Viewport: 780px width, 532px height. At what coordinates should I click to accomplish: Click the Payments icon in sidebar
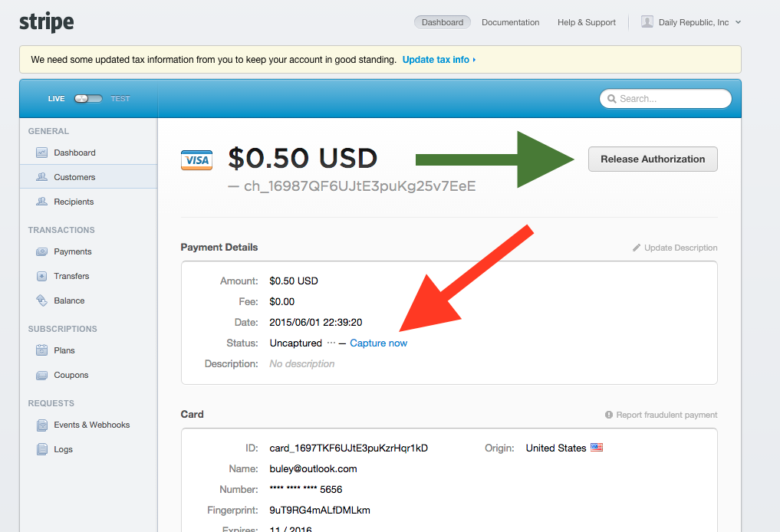click(41, 251)
